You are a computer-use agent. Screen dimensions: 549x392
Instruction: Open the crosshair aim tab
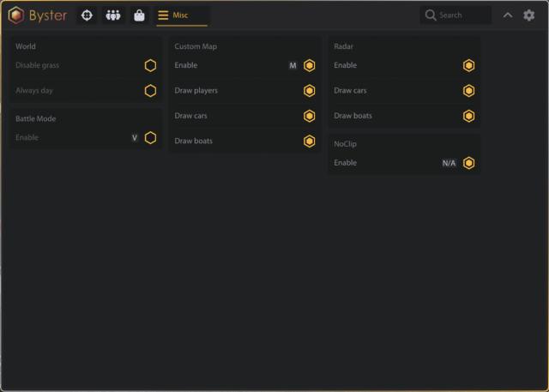click(86, 15)
